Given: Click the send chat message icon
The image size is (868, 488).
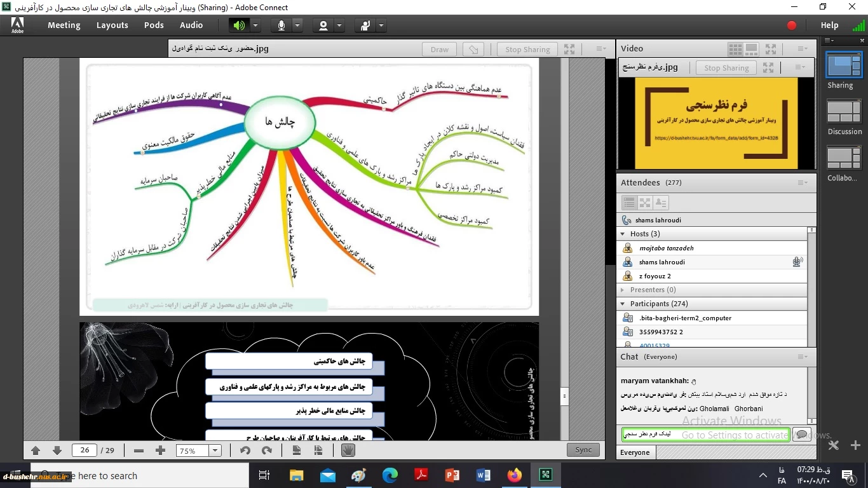Looking at the screenshot, I should coord(802,435).
